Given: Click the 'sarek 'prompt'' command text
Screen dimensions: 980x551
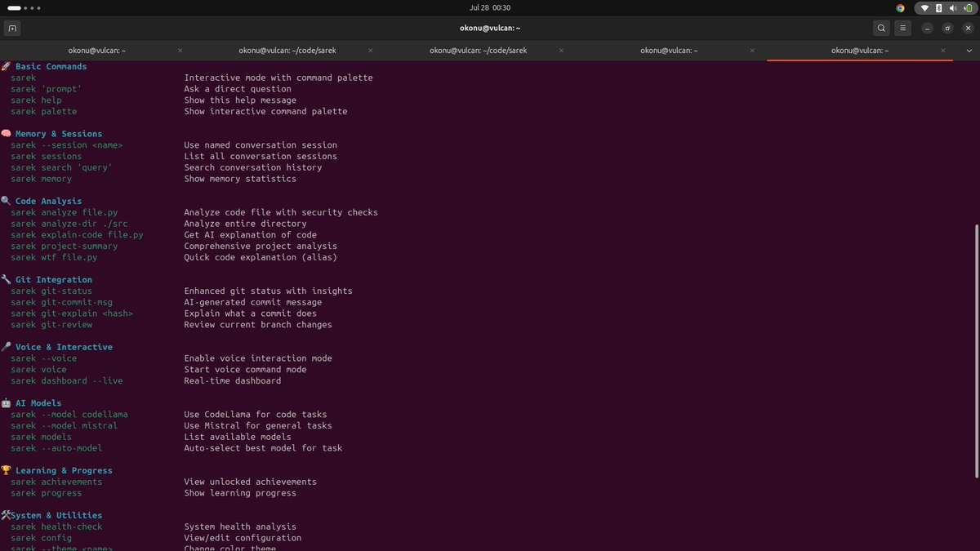Looking at the screenshot, I should [x=47, y=89].
